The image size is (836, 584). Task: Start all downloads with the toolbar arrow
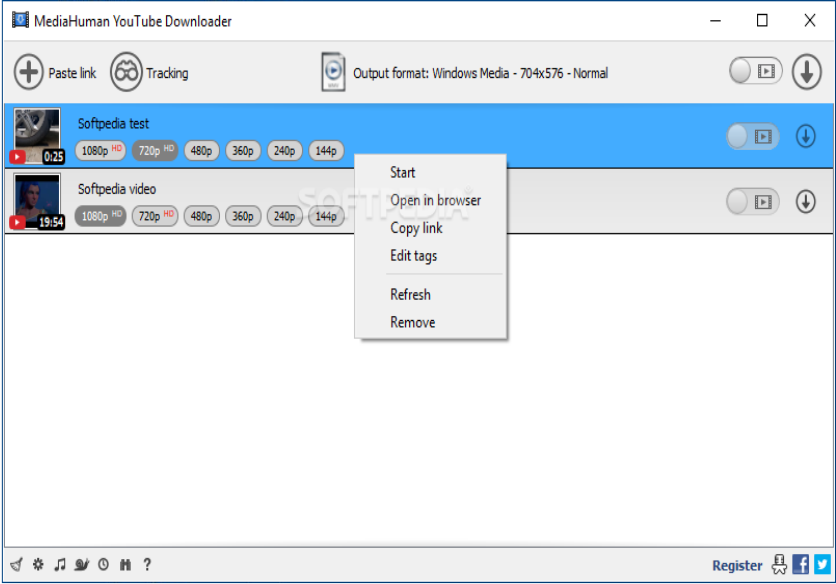(806, 71)
